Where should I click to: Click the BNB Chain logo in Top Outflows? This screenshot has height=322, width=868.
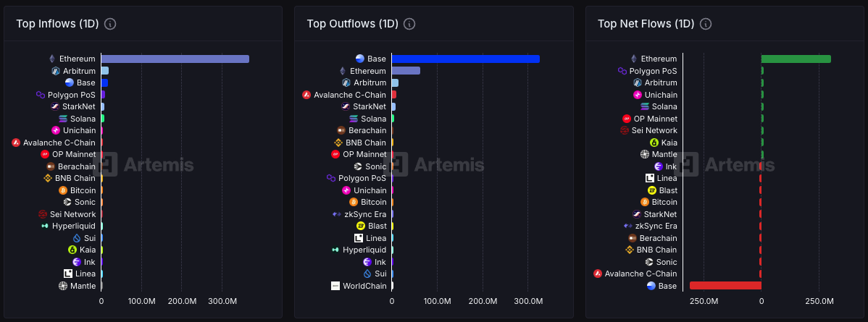point(338,143)
